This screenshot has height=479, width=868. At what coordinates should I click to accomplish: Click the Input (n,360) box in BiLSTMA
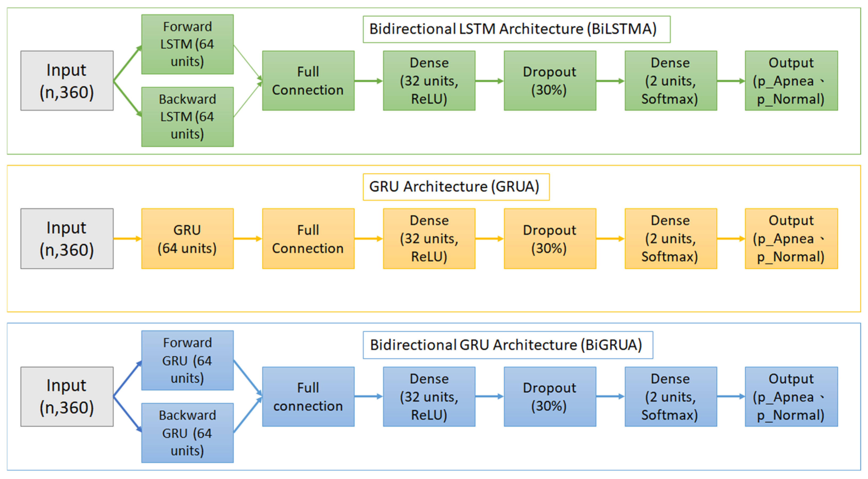(67, 81)
